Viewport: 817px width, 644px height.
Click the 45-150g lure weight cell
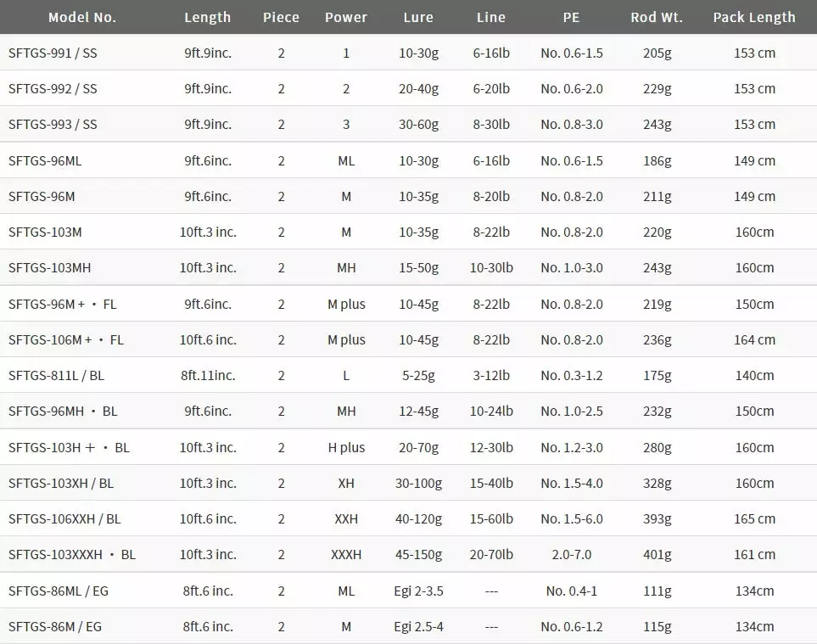[418, 555]
